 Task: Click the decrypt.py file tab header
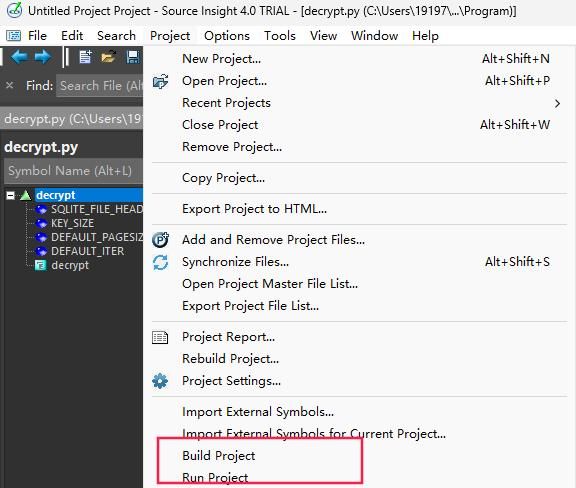coord(72,119)
